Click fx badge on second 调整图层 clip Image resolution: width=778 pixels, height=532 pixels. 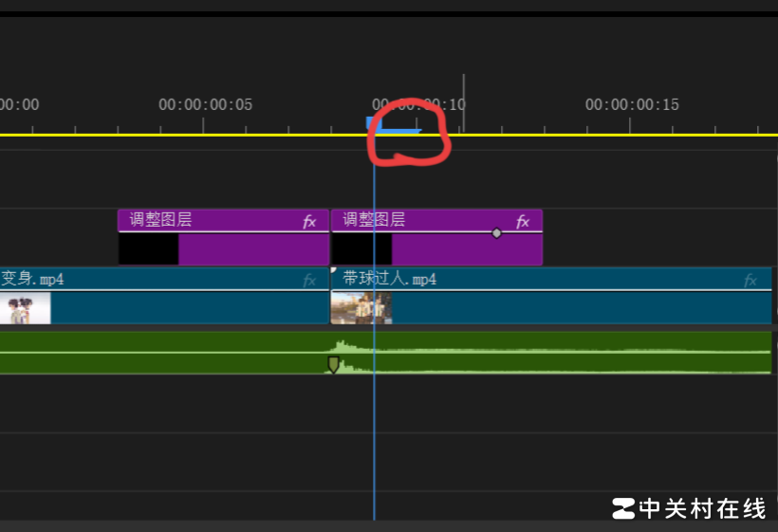click(x=523, y=222)
